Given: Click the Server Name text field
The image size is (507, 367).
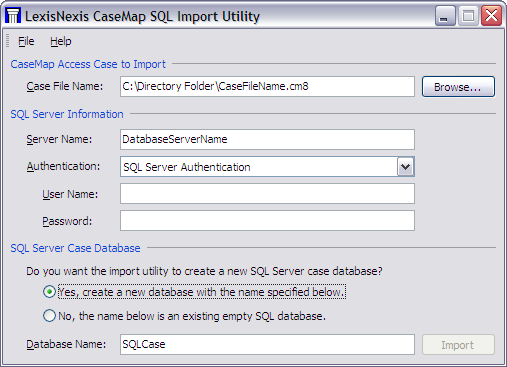Looking at the screenshot, I should click(x=267, y=139).
